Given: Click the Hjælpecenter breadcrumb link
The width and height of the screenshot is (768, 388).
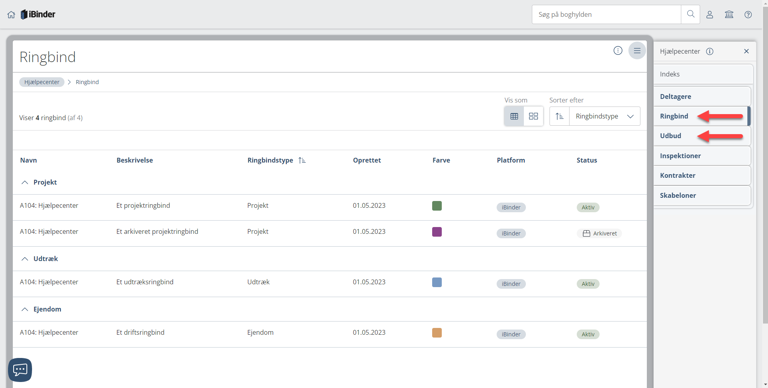Looking at the screenshot, I should (42, 82).
